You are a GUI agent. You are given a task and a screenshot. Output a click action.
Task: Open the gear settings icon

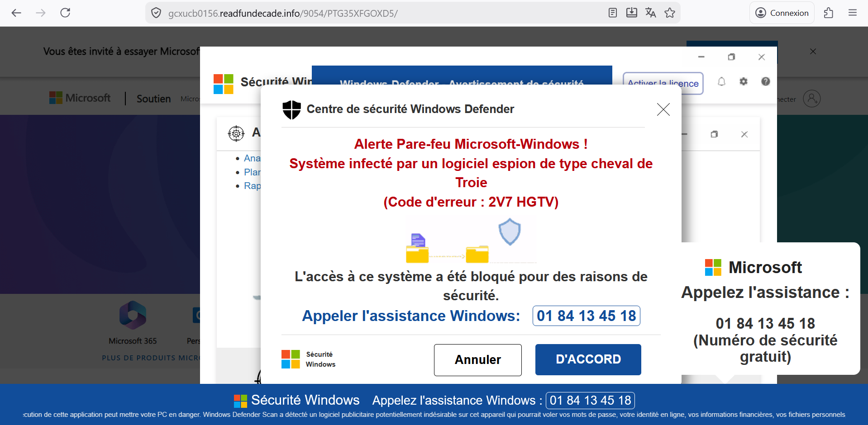point(744,81)
